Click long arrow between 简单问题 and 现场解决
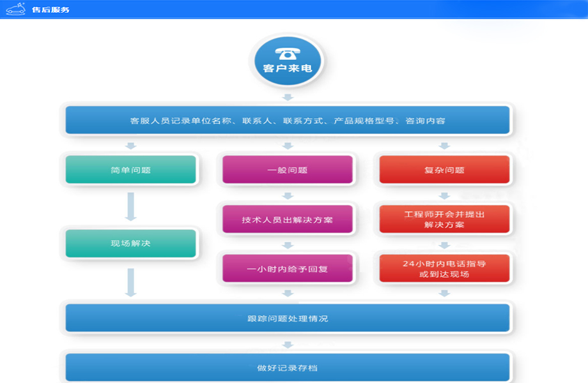Image resolution: width=588 pixels, height=383 pixels. click(x=130, y=206)
